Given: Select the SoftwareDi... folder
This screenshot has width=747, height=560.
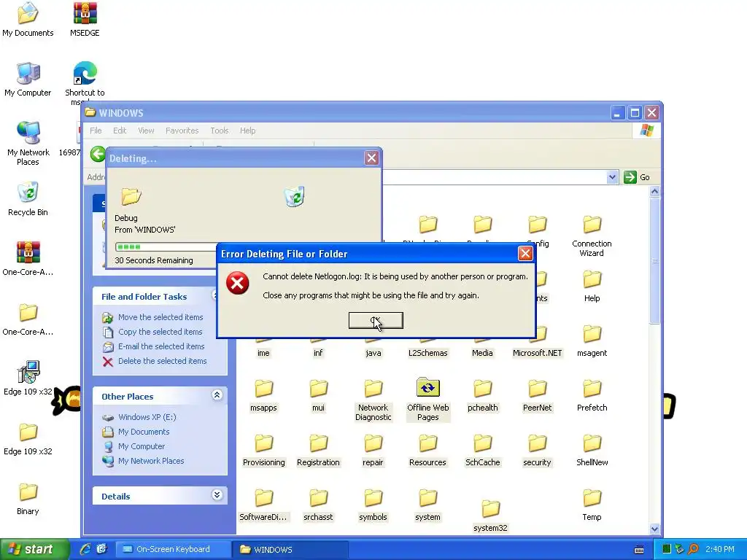Looking at the screenshot, I should [263, 505].
